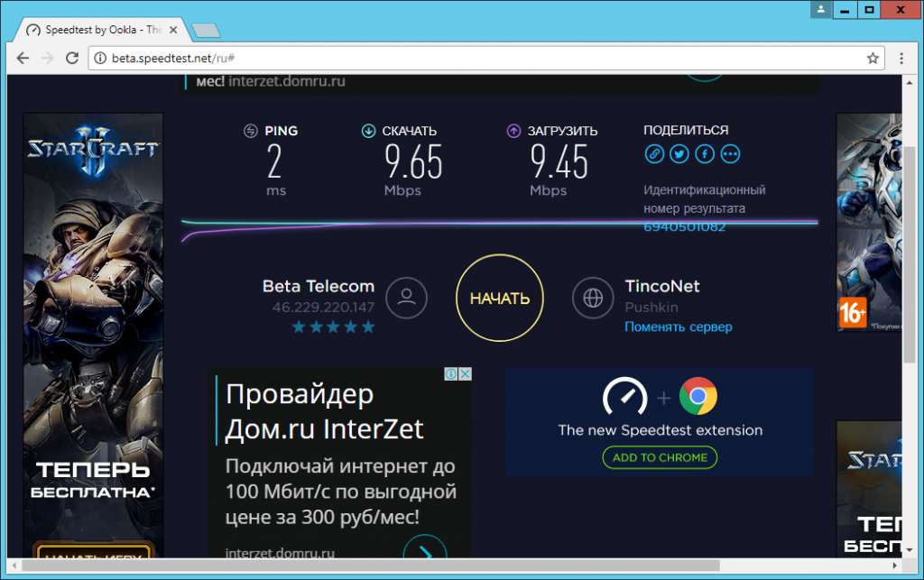Go back to the previous page

point(23,58)
